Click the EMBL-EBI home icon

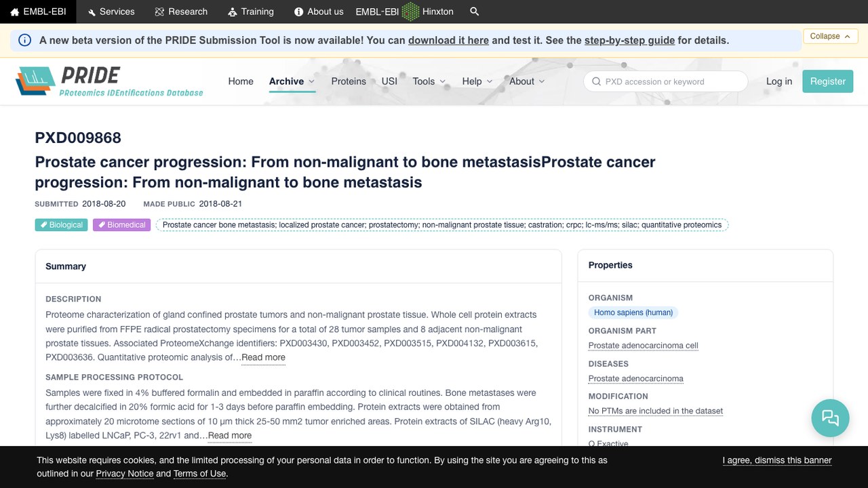pyautogui.click(x=14, y=12)
